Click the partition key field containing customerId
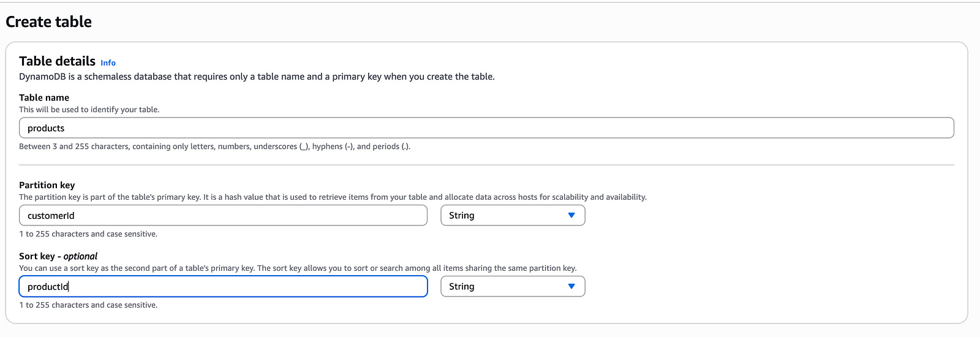Image resolution: width=980 pixels, height=337 pixels. coord(223,215)
